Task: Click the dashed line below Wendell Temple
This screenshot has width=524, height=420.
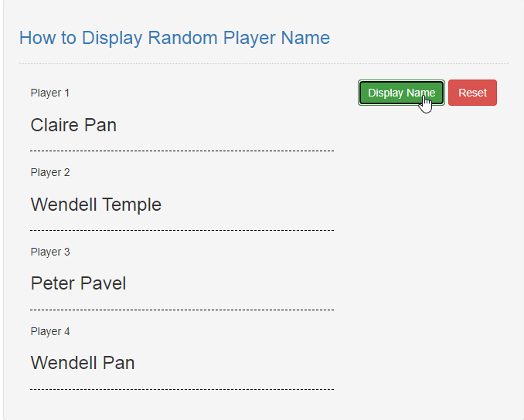Action: pos(182,230)
